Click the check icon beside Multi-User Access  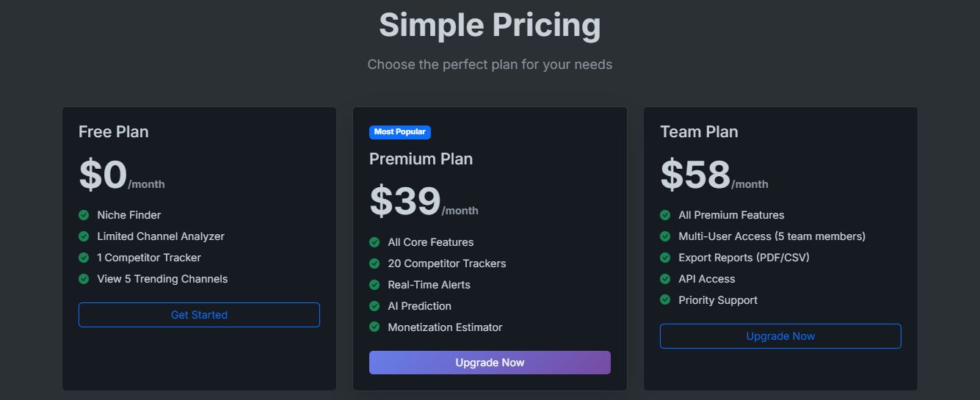[x=665, y=236]
